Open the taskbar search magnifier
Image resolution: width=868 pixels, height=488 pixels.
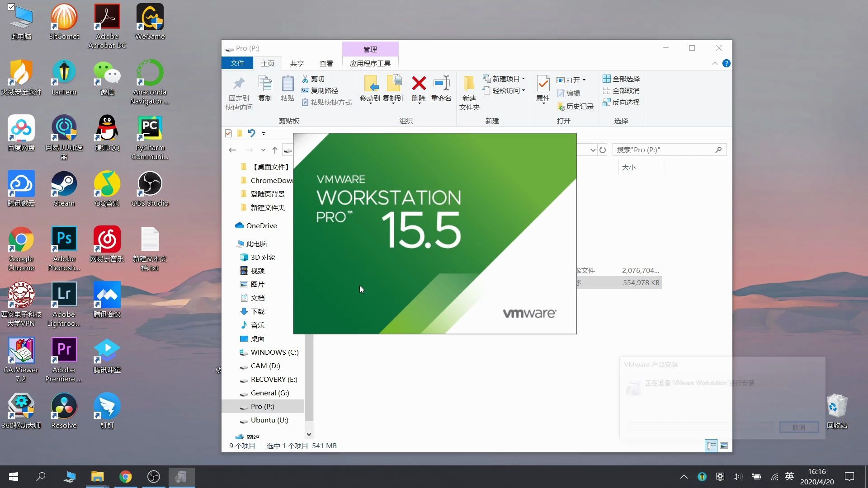41,477
